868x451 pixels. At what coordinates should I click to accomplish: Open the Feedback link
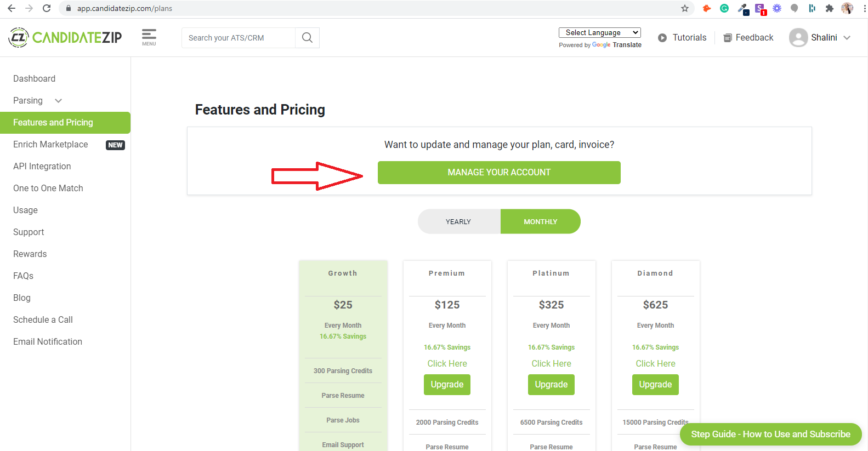point(754,37)
